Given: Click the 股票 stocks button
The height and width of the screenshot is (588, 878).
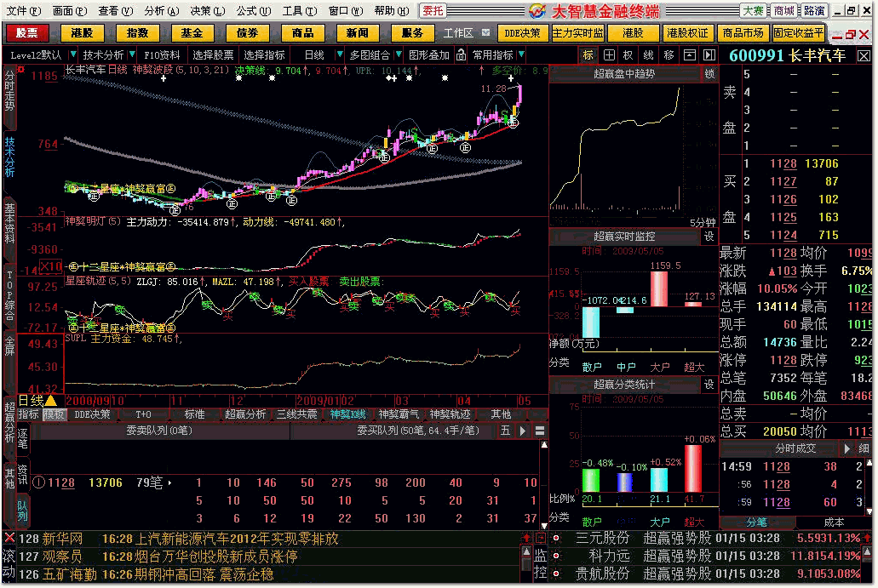Looking at the screenshot, I should coord(27,33).
